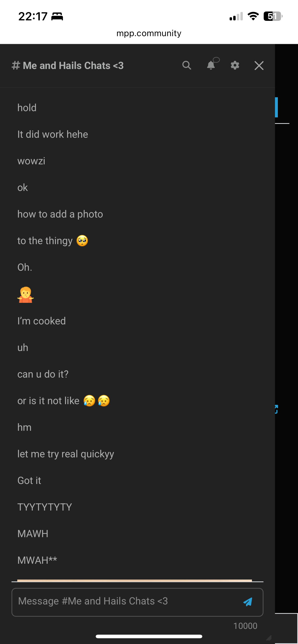Tap the battery indicator in status bar
This screenshot has width=298, height=644.
[x=273, y=17]
